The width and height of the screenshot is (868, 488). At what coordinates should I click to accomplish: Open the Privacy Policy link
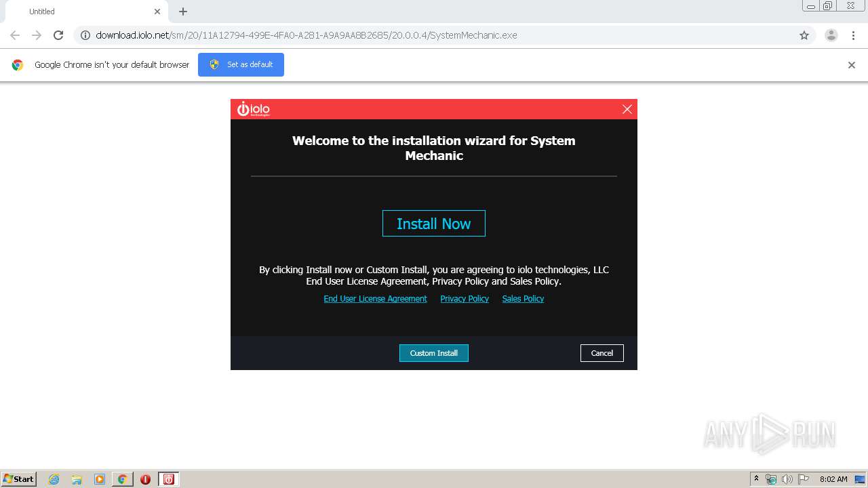(465, 299)
